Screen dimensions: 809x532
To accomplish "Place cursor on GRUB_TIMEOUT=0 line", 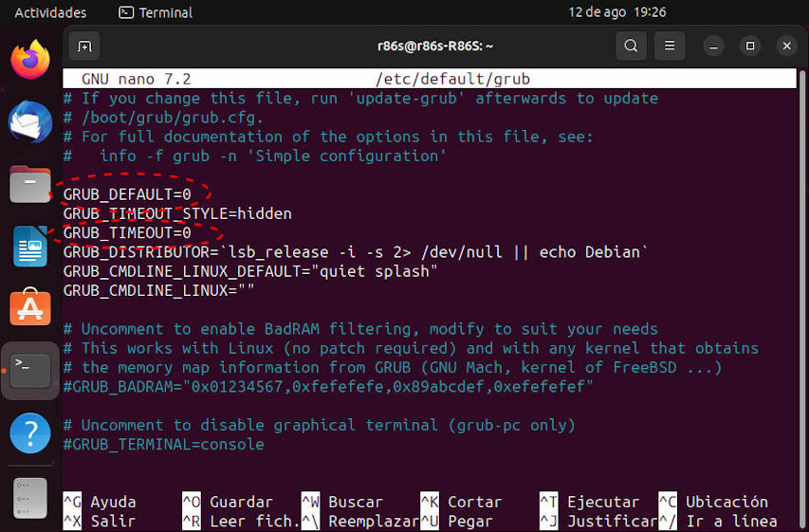I will coord(127,232).
